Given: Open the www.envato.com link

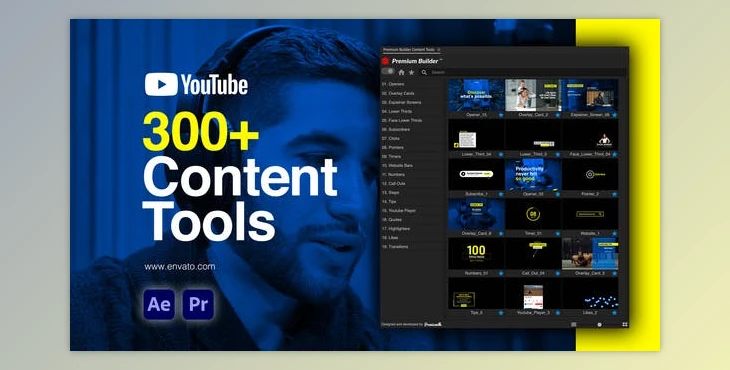Looking at the screenshot, I should coord(180,267).
